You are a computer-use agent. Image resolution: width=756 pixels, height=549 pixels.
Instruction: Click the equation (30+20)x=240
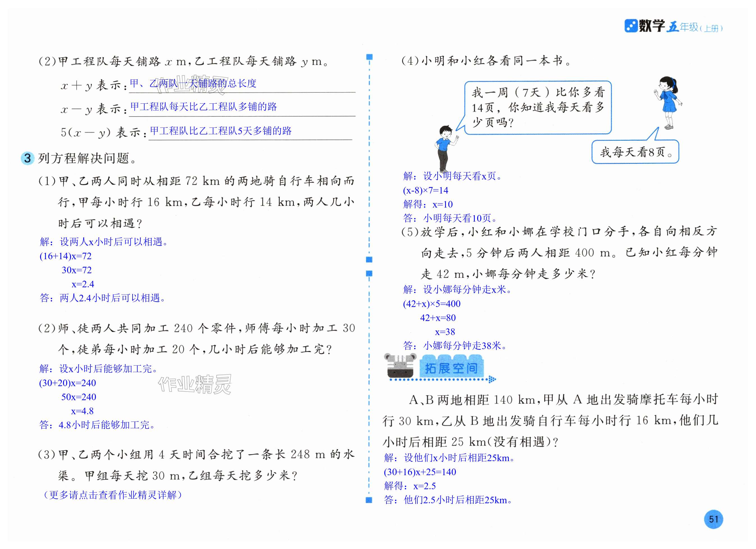pyautogui.click(x=67, y=383)
